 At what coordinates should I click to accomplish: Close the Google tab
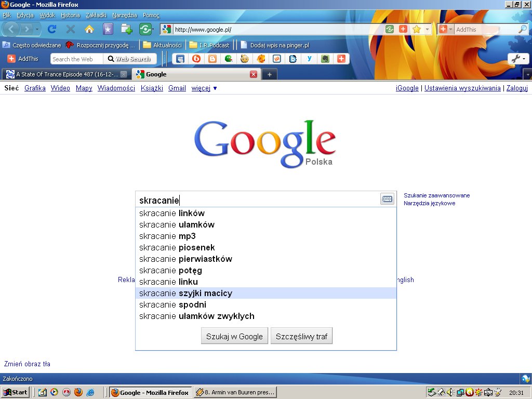[254, 74]
